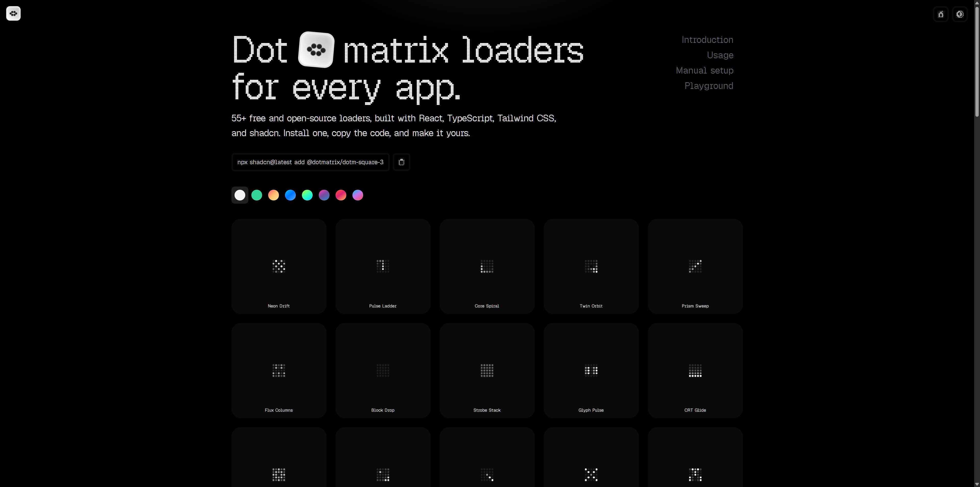The image size is (980, 487).
Task: Click the 'Core Spiral' label text
Action: 487,306
